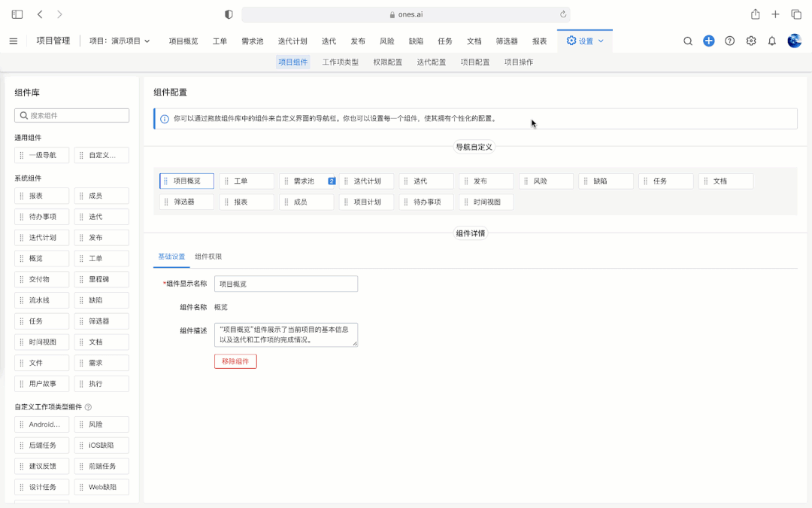Image resolution: width=812 pixels, height=508 pixels.
Task: Expand the 设置 tab dropdown arrow
Action: (x=601, y=41)
